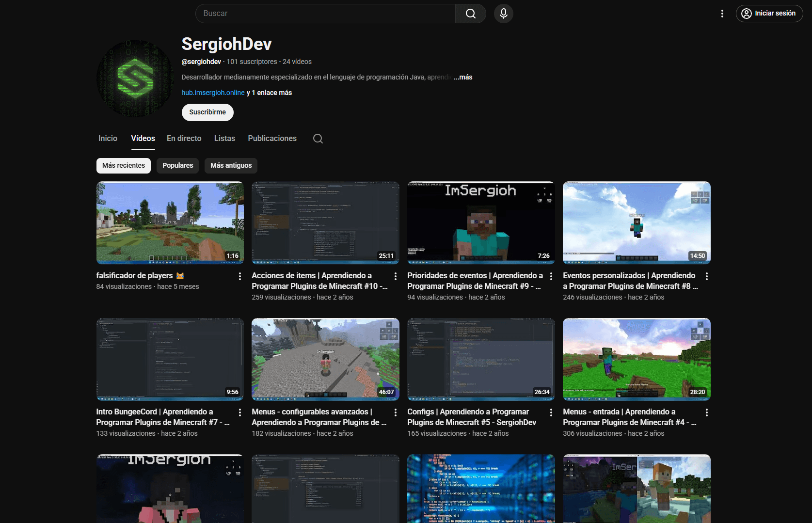This screenshot has width=812, height=523.
Task: Open options menu on 'falsificador de players' video
Action: coord(239,276)
